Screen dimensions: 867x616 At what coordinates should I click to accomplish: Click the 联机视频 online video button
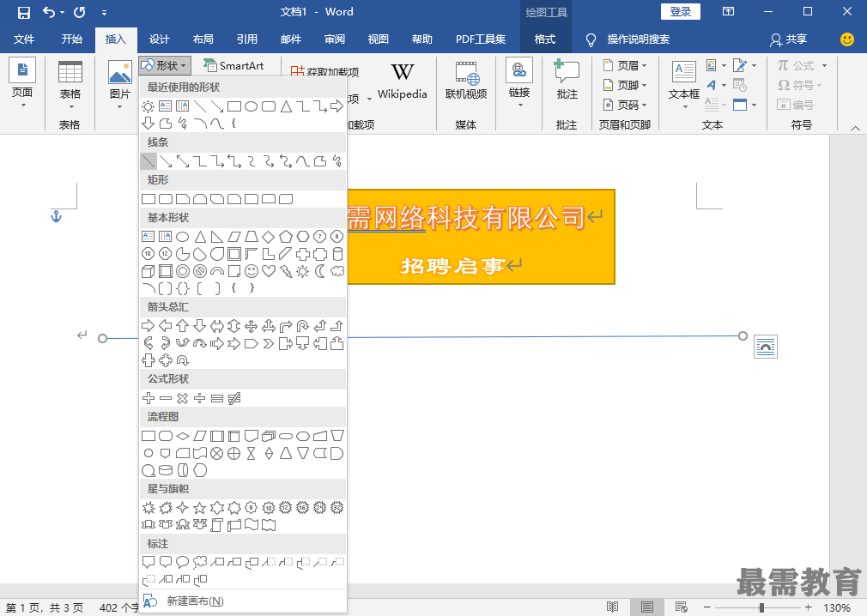(x=466, y=81)
